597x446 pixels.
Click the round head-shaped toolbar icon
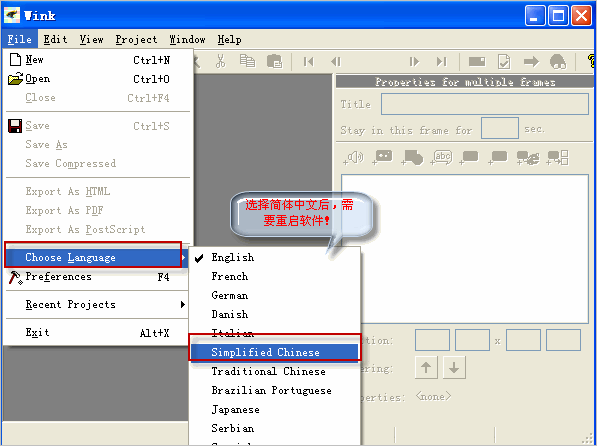pos(558,62)
